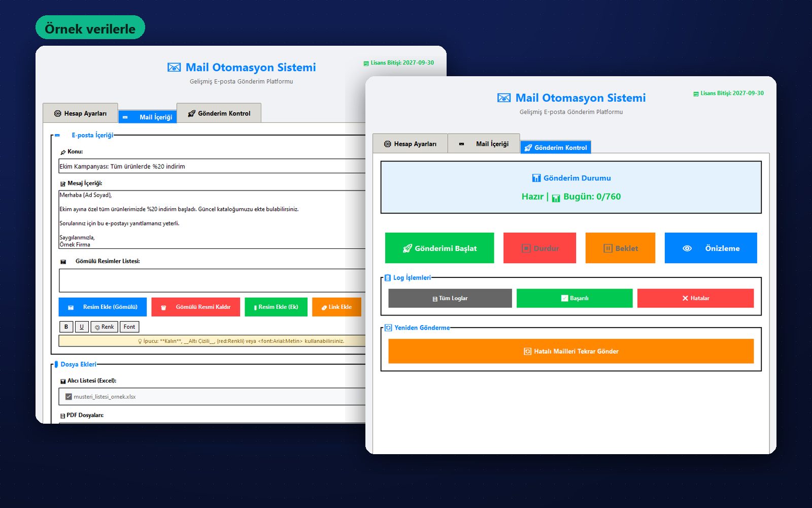Open the Font selection button
Viewport: 812px width, 508px height.
tap(129, 327)
